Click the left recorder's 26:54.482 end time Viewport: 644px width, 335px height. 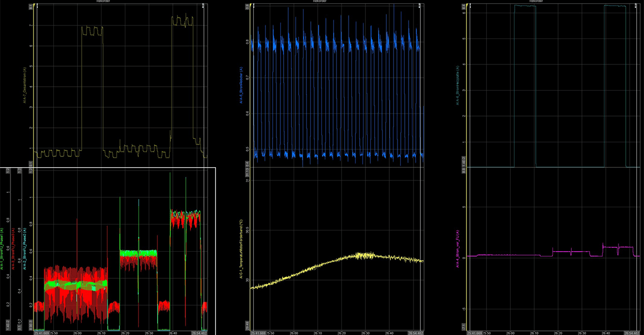pyautogui.click(x=200, y=332)
